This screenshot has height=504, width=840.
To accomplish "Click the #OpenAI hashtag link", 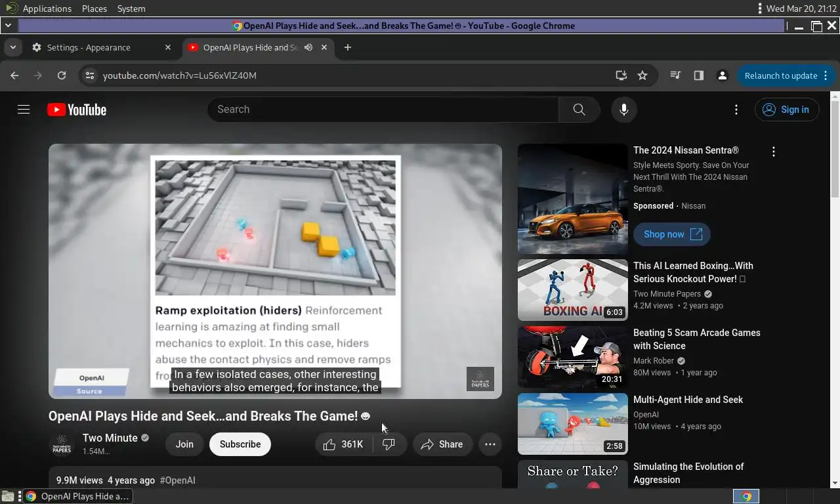I will (177, 480).
